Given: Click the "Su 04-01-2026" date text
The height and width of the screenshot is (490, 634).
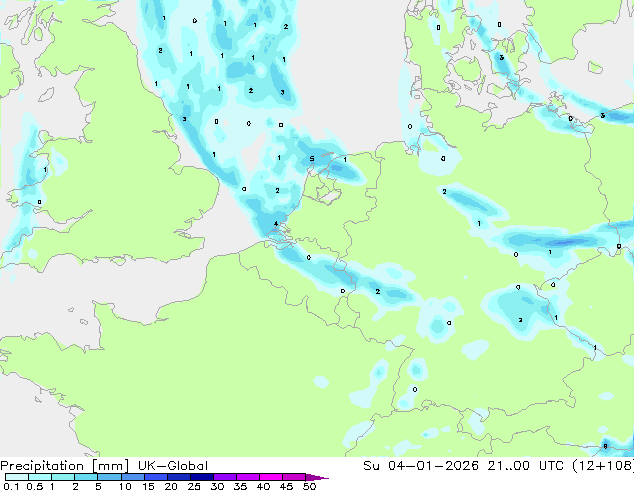Looking at the screenshot, I should click(421, 466).
